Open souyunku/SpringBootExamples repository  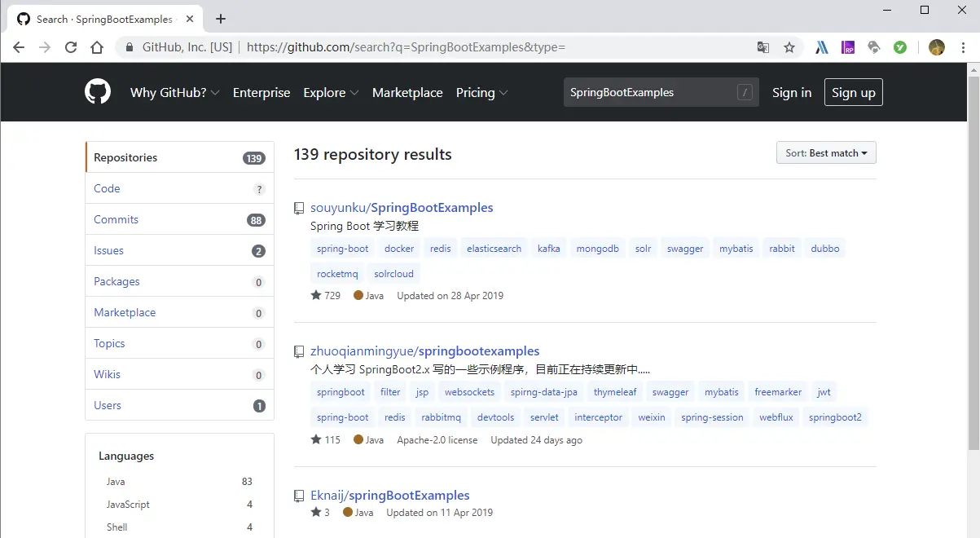(402, 208)
